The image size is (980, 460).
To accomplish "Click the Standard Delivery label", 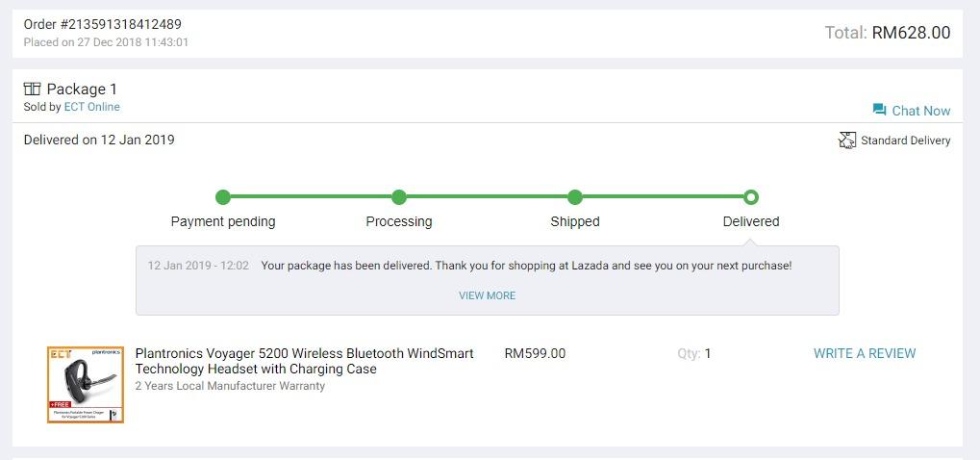I will 906,141.
